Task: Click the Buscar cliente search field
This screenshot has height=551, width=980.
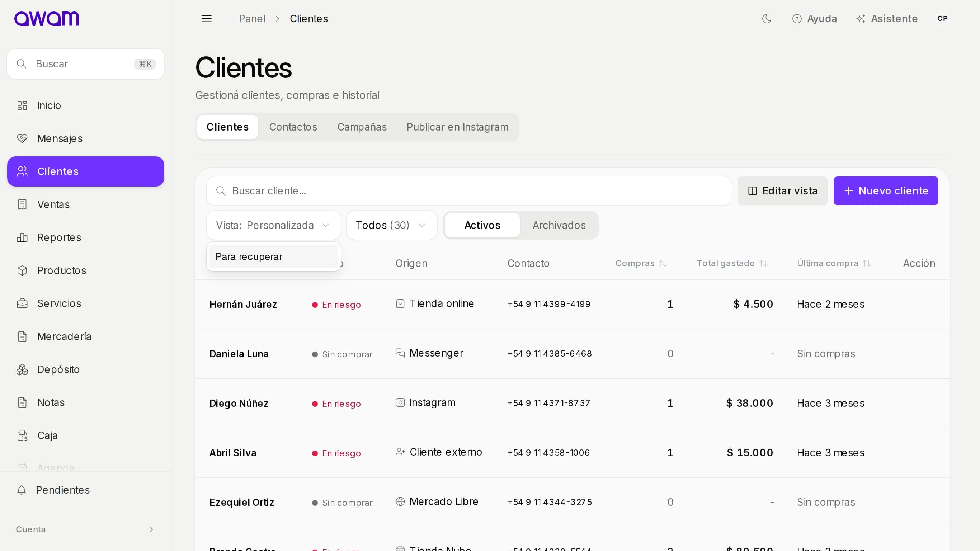Action: [x=469, y=191]
